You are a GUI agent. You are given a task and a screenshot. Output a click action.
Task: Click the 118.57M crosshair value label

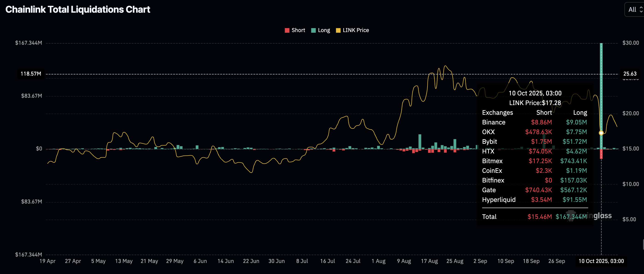pyautogui.click(x=31, y=74)
